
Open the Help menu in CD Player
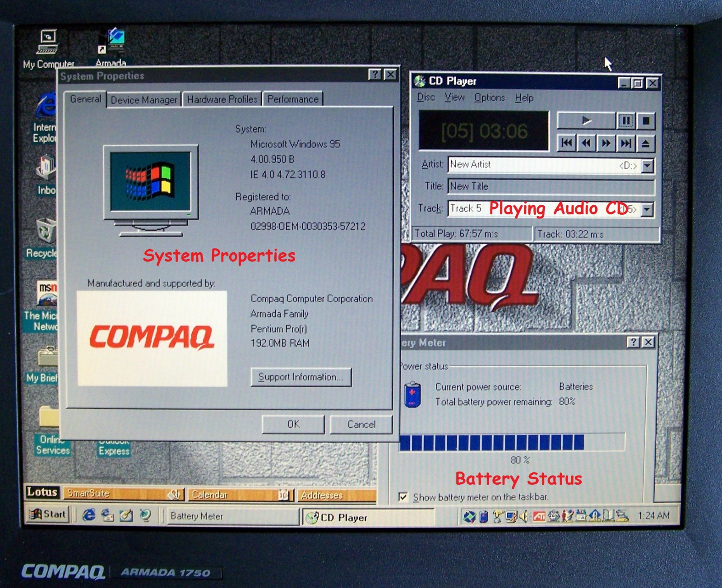click(x=524, y=98)
